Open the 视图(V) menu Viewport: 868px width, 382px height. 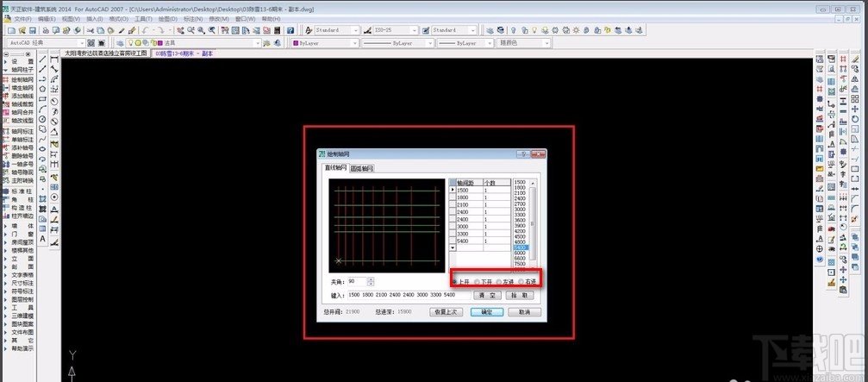(x=71, y=19)
